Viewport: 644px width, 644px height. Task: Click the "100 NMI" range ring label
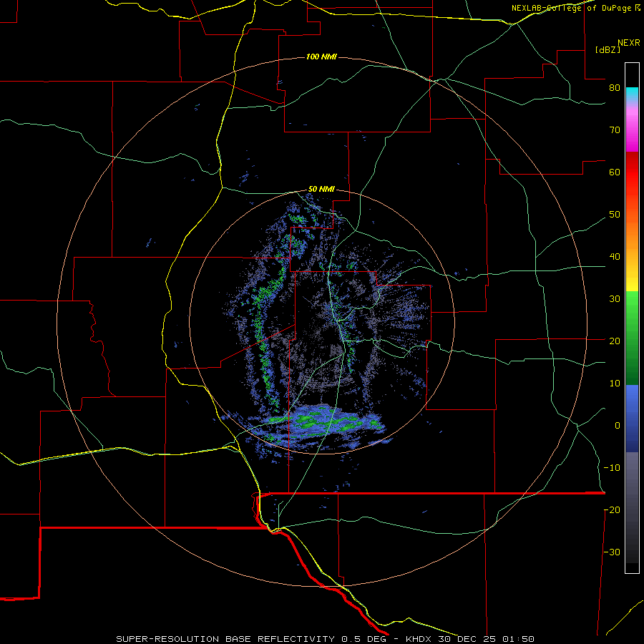tap(321, 57)
